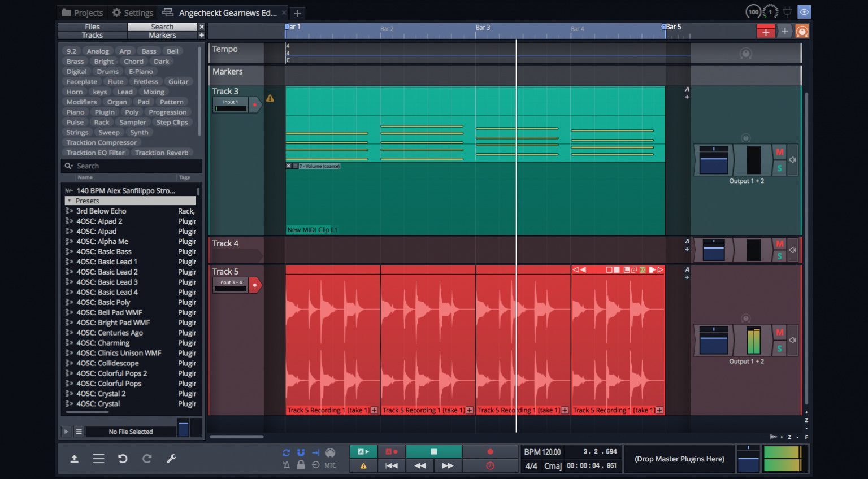Open the Settings tab at the top
The width and height of the screenshot is (868, 479).
tap(132, 12)
